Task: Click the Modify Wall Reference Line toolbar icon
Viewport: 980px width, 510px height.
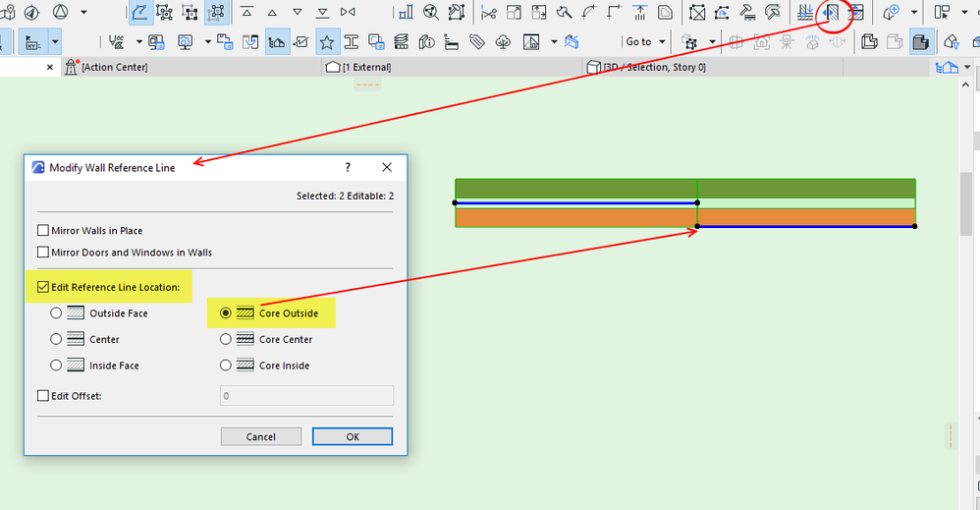Action: (832, 13)
